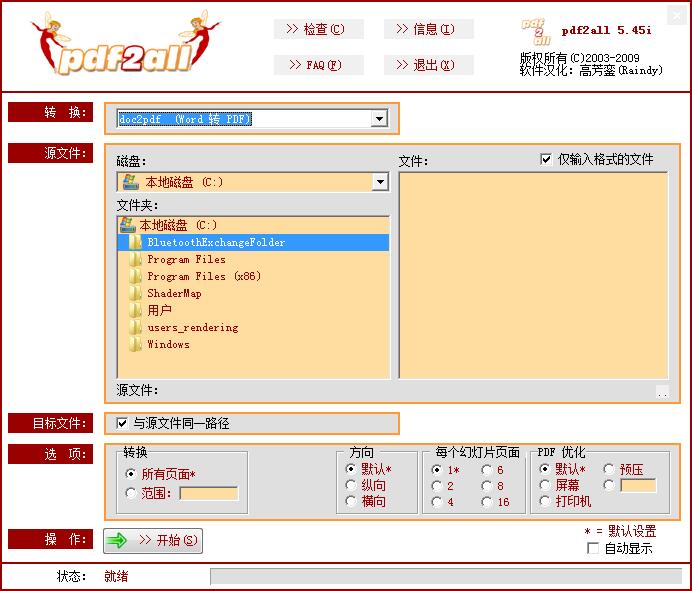Select 纵向 portrait orientation
Image resolution: width=692 pixels, height=591 pixels.
tap(351, 485)
